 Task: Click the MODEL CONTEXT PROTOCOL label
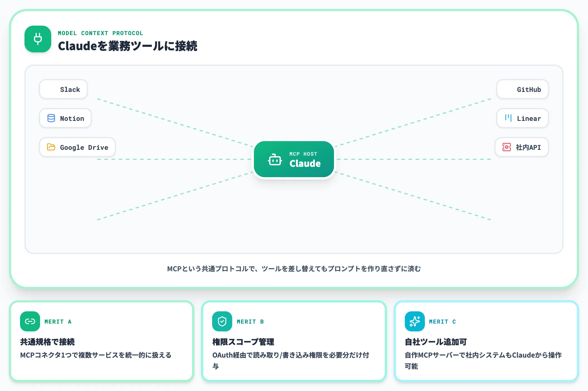(101, 33)
